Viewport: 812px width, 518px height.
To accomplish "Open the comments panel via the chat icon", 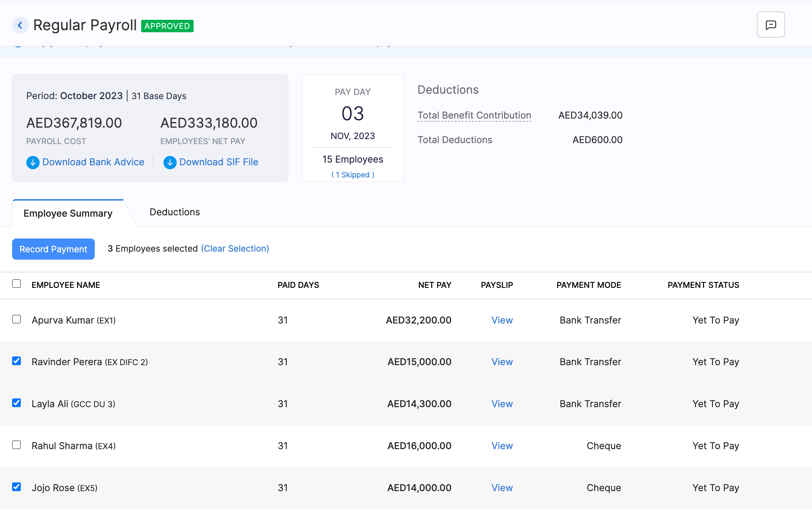I will 771,25.
